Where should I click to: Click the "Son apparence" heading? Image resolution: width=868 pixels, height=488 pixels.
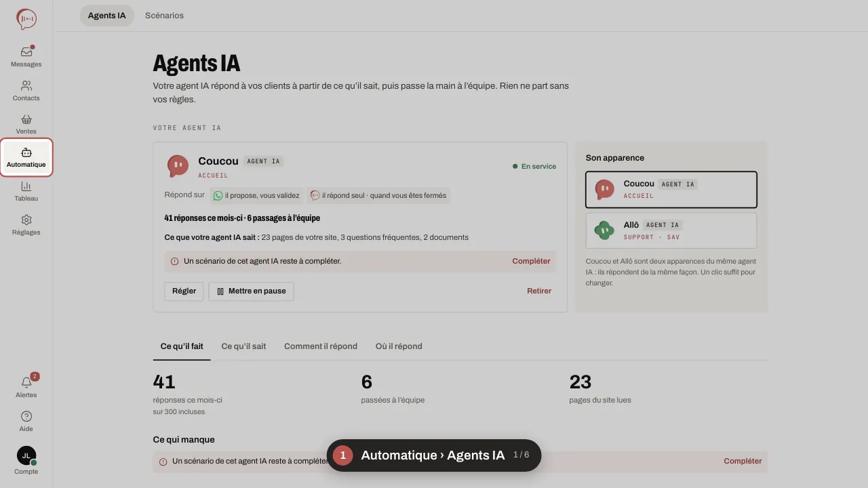pos(615,158)
